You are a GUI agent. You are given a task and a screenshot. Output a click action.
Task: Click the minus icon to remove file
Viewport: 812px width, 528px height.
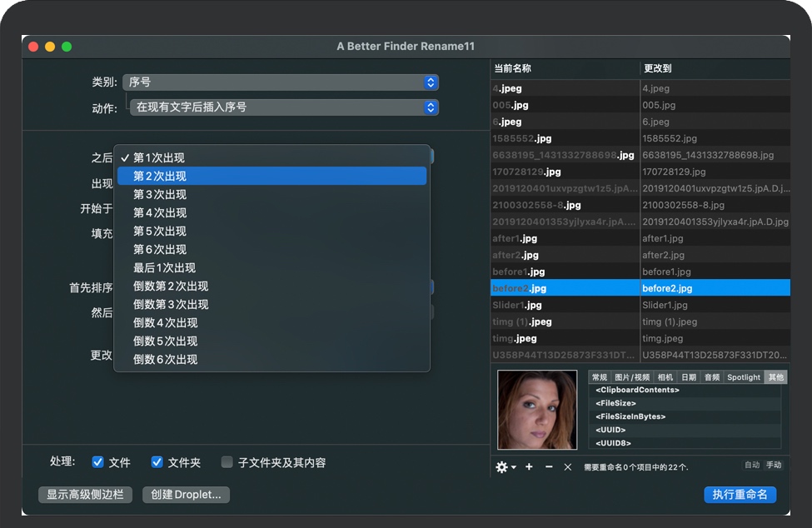click(549, 467)
